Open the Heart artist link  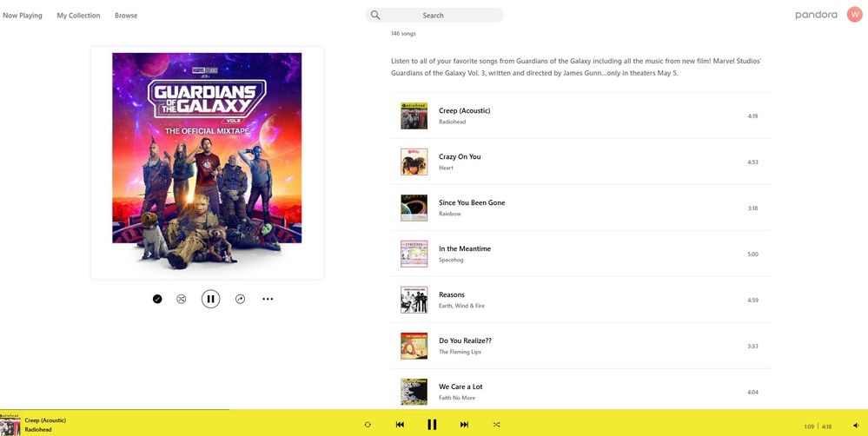[446, 168]
